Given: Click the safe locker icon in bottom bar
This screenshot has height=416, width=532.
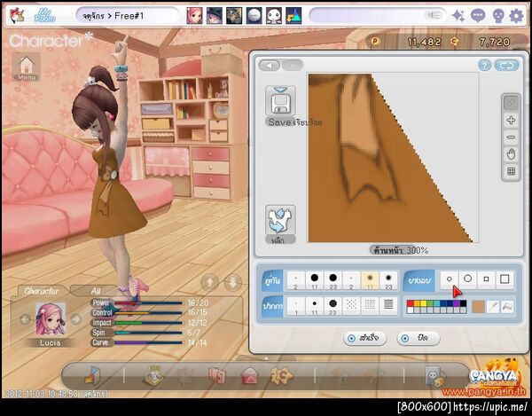Looking at the screenshot, I should tap(435, 376).
